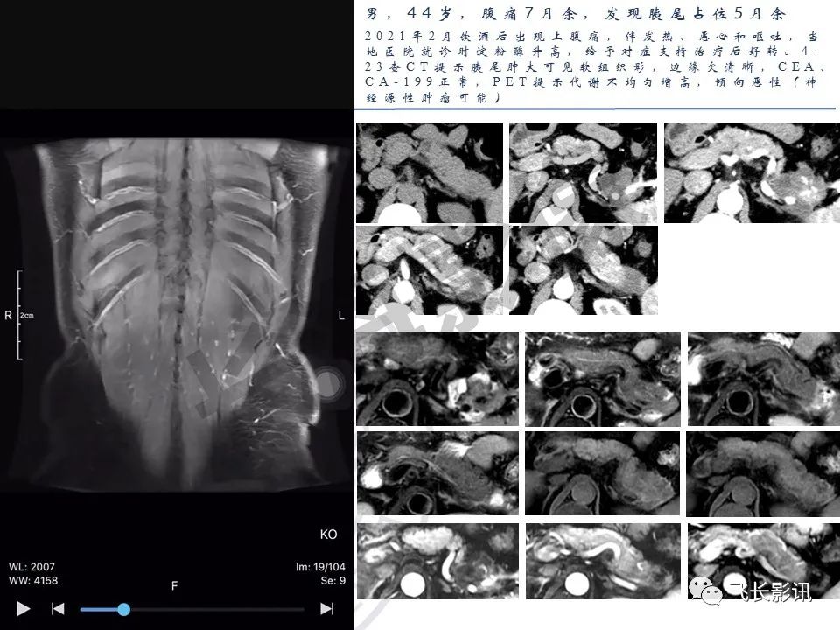Click the blue slider handle on scrubber
Viewport: 840px width, 630px height.
point(123,609)
